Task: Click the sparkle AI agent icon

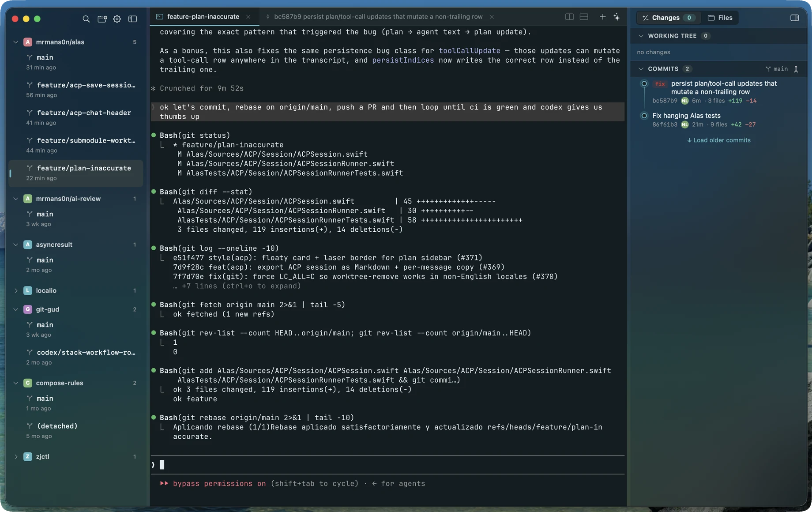Action: pos(617,17)
